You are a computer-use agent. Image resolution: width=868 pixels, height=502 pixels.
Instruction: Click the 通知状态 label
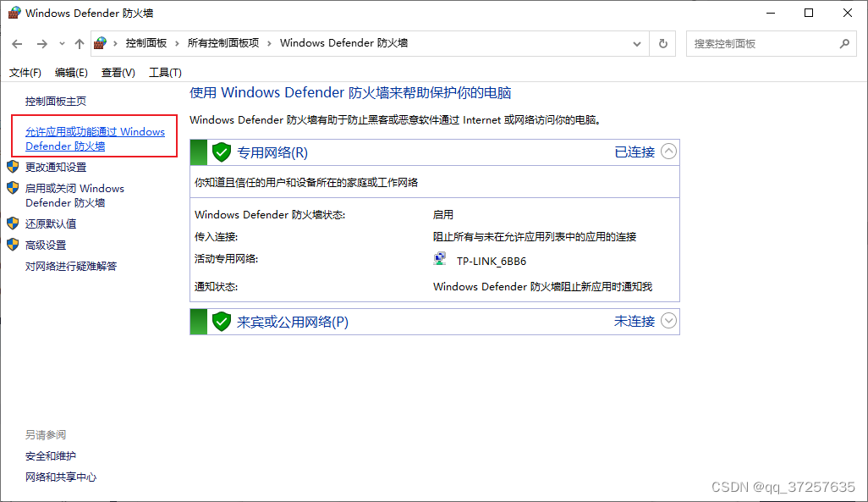(216, 287)
